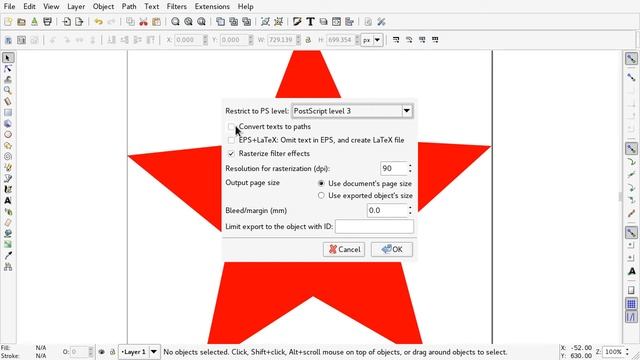Select the Spiral tool
This screenshot has width=640, height=360.
[8, 157]
